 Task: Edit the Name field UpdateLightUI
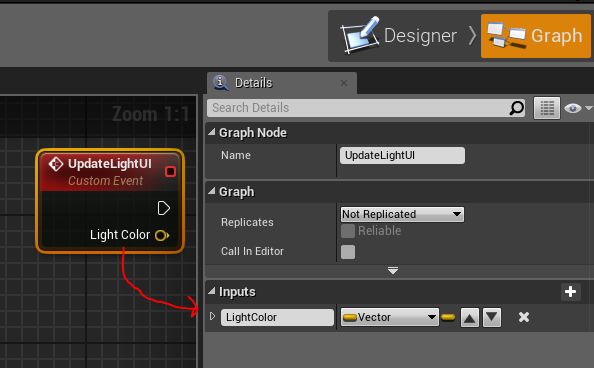pyautogui.click(x=402, y=155)
